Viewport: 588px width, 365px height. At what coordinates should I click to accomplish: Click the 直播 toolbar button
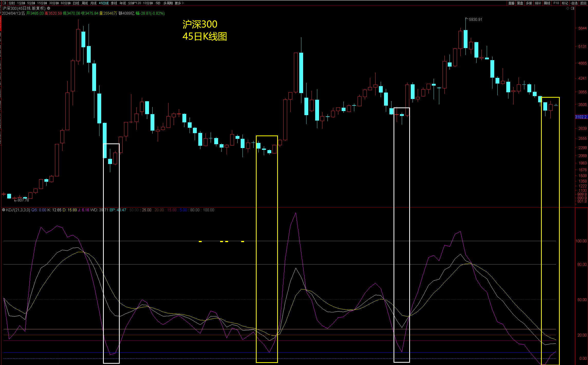pos(511,3)
